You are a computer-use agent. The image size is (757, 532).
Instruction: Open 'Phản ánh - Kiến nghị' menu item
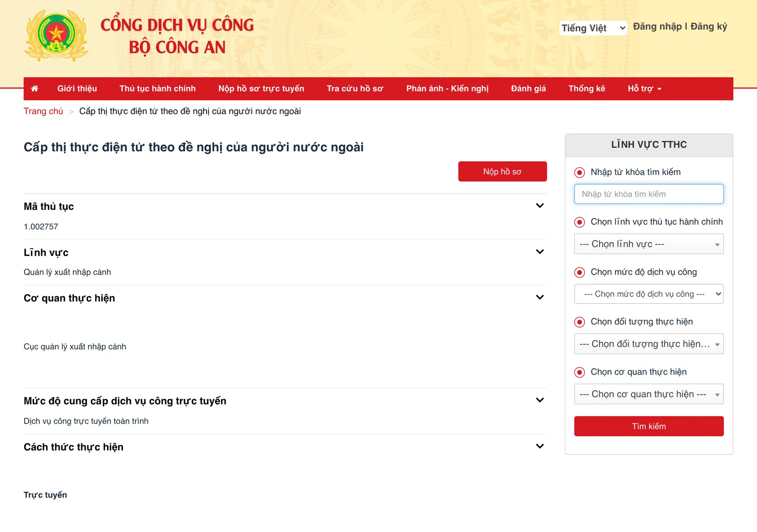pyautogui.click(x=447, y=88)
